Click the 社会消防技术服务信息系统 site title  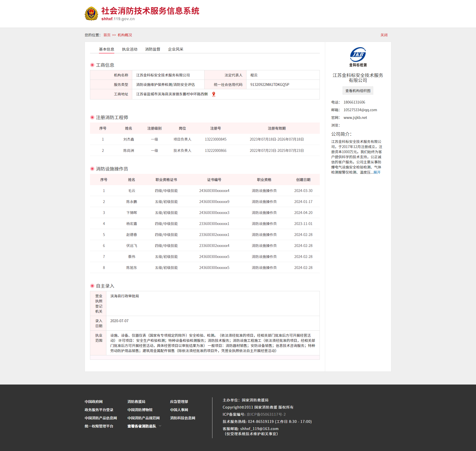(150, 11)
